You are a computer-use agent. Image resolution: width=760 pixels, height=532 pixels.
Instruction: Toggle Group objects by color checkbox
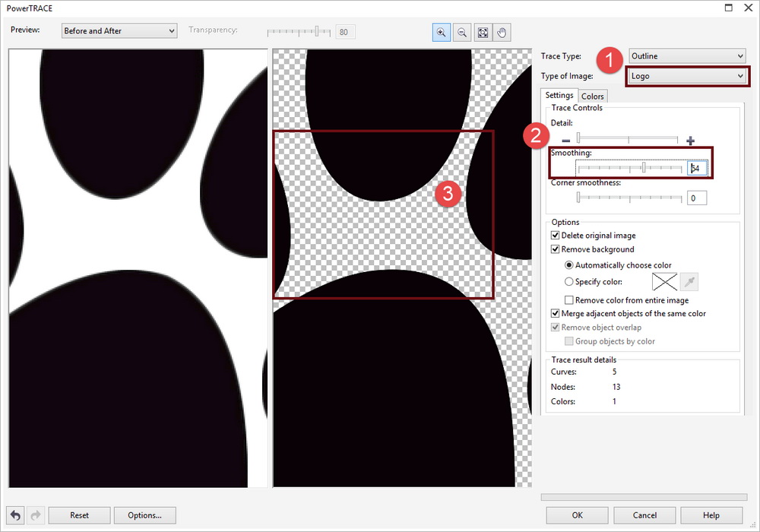click(569, 341)
